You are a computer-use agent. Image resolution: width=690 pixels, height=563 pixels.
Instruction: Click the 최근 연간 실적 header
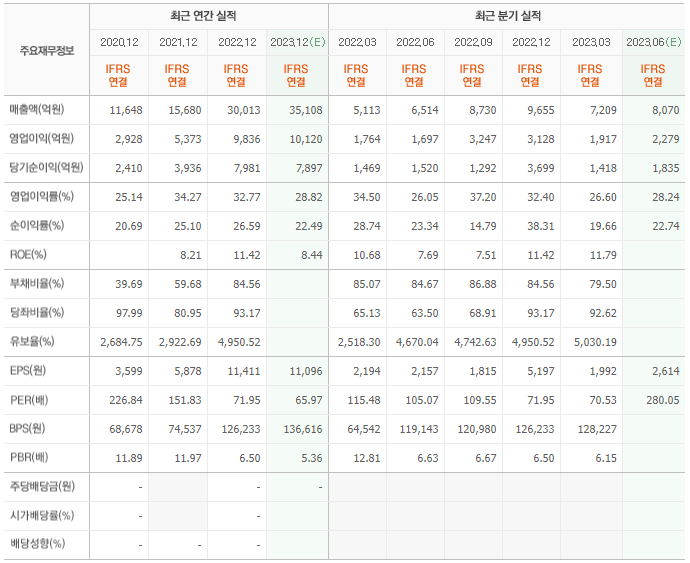click(203, 16)
